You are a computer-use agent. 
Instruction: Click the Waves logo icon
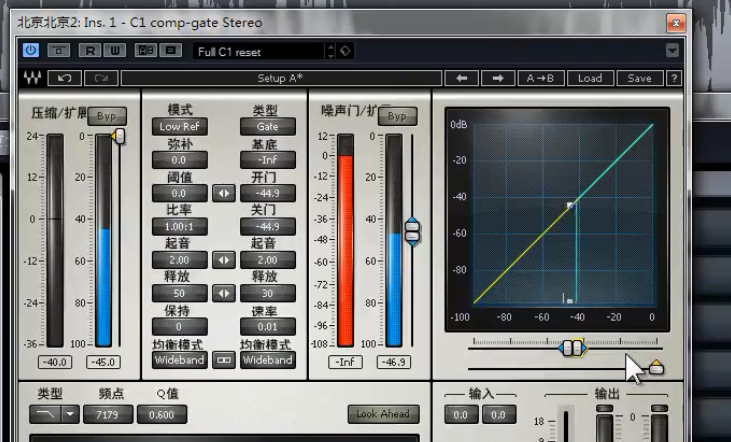(x=32, y=78)
